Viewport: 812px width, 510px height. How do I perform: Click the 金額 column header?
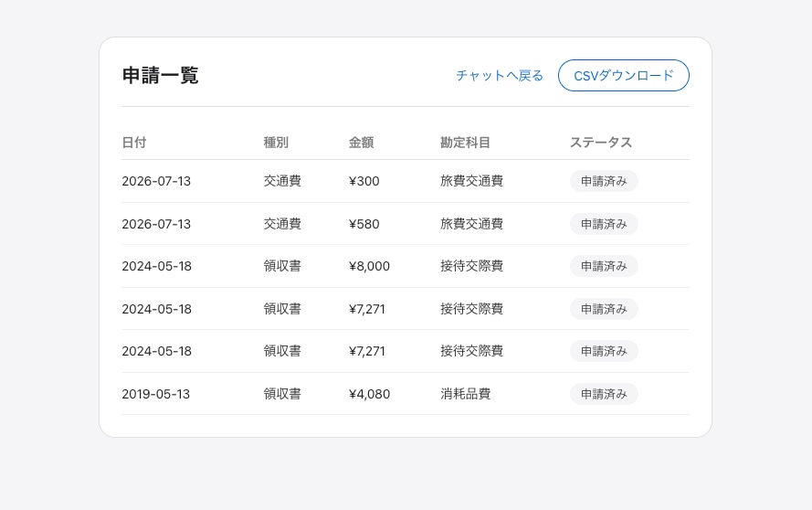tap(361, 143)
